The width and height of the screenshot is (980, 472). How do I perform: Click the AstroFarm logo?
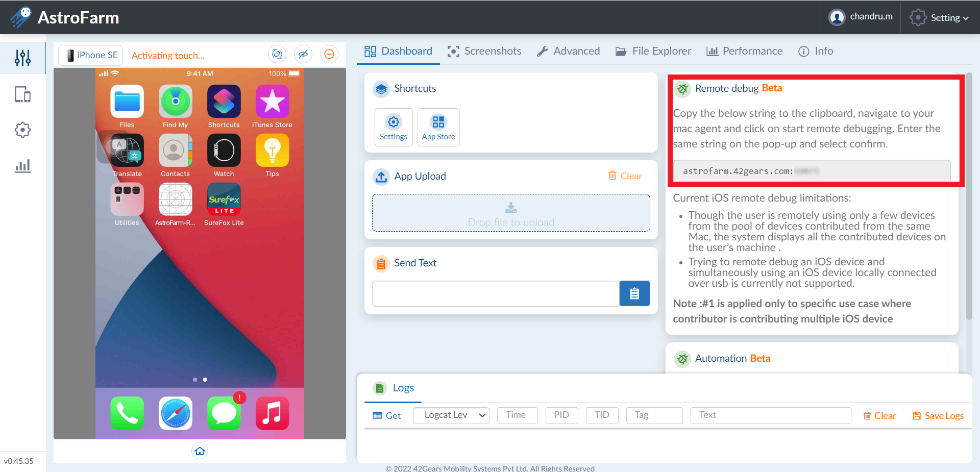coord(65,17)
